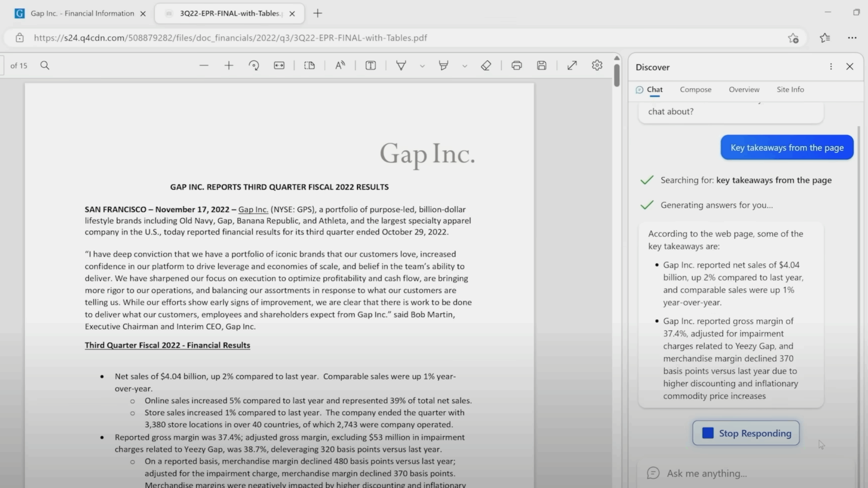Close the Discover sidebar
868x488 pixels.
tap(850, 66)
